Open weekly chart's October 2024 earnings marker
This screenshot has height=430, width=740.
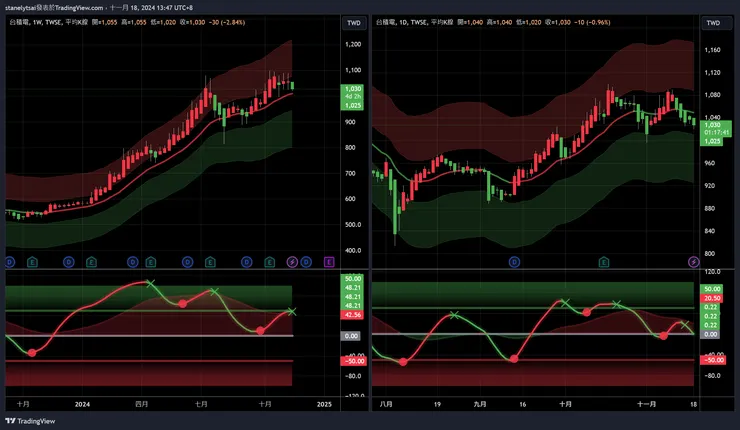[x=269, y=262]
